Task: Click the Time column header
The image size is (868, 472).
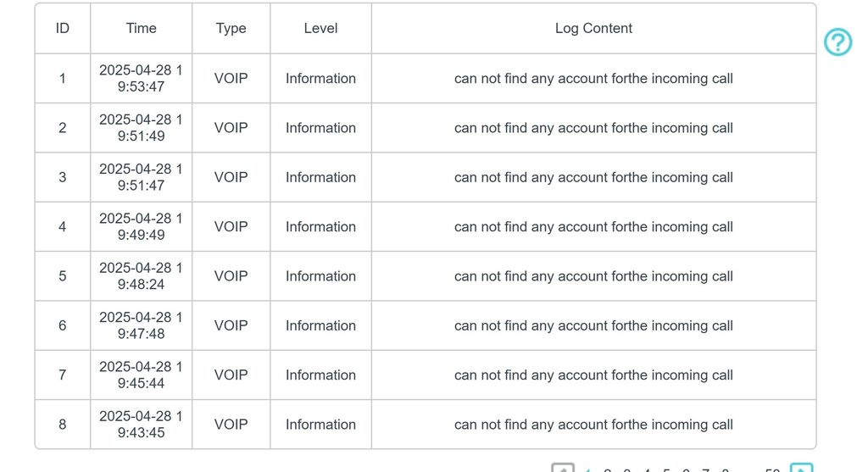Action: (x=142, y=28)
